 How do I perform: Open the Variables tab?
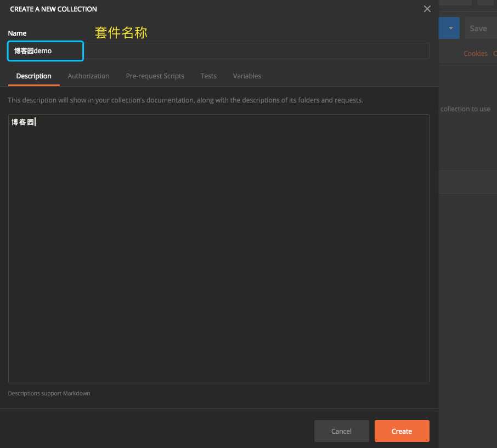point(247,76)
